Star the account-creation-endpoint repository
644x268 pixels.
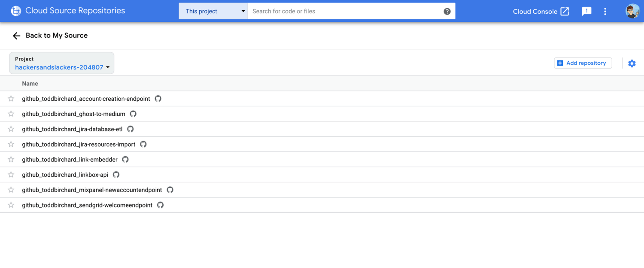click(11, 99)
